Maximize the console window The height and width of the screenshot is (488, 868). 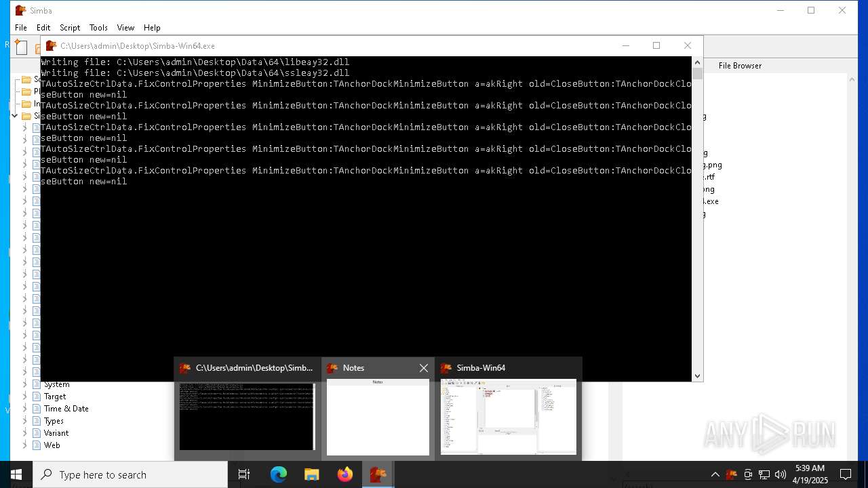(656, 45)
